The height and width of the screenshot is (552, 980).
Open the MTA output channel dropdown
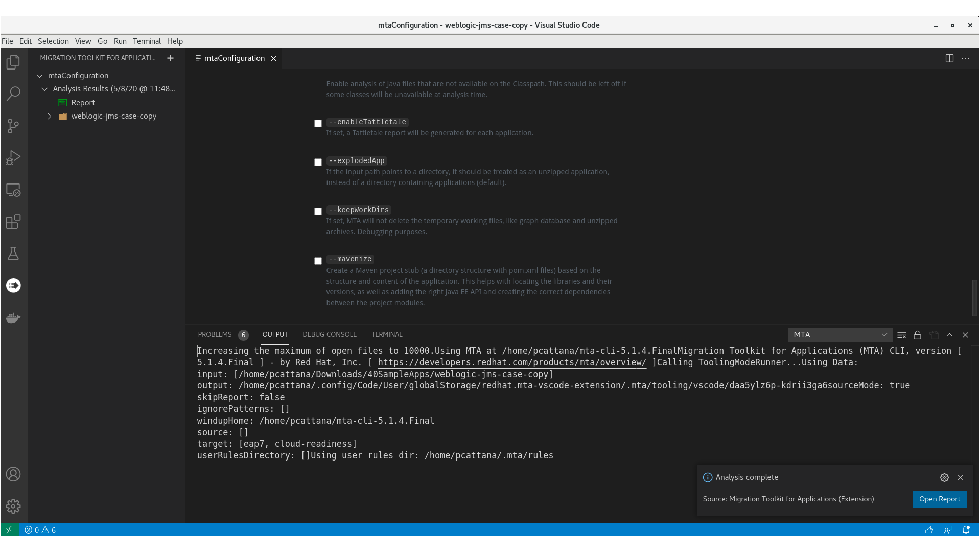(840, 335)
